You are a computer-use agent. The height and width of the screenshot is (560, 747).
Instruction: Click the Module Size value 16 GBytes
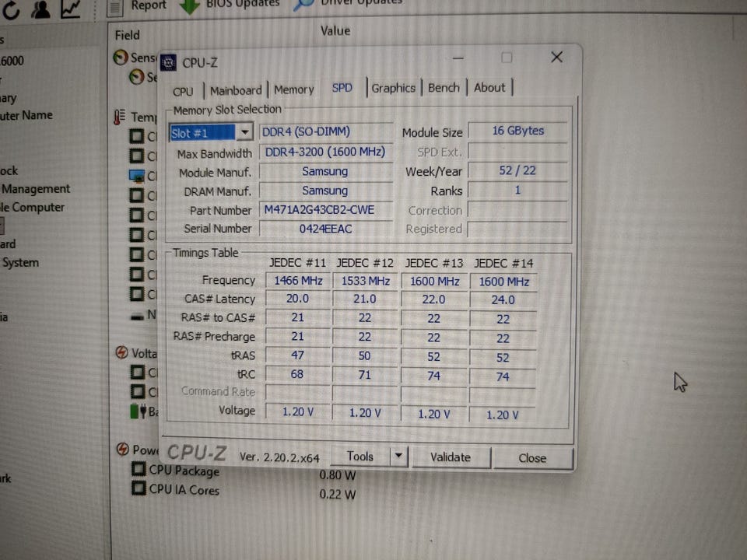tap(518, 131)
